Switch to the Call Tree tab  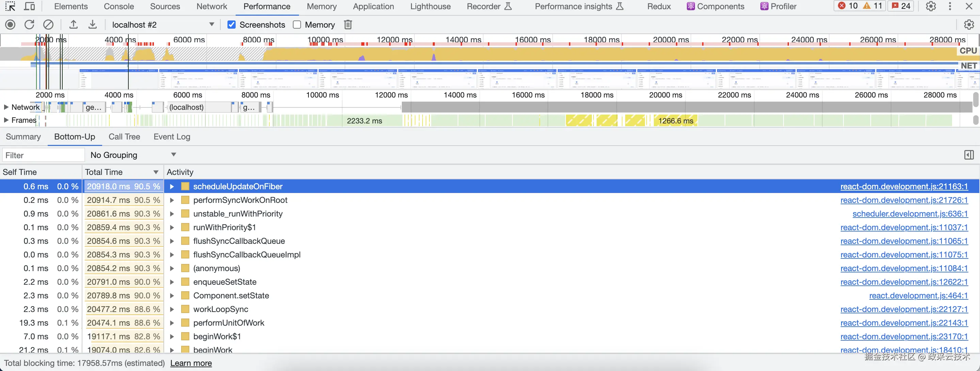[124, 137]
